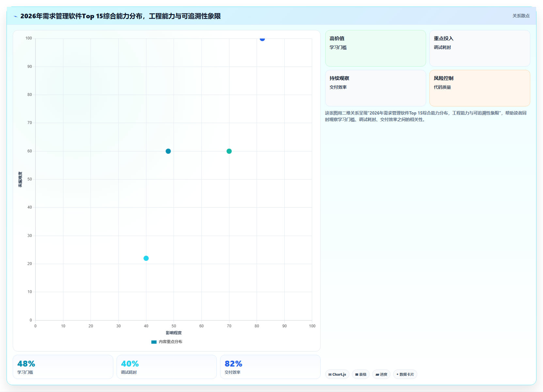This screenshot has height=392, width=543.
Task: Open the 风险控制 quadrant card
Action: (480, 88)
